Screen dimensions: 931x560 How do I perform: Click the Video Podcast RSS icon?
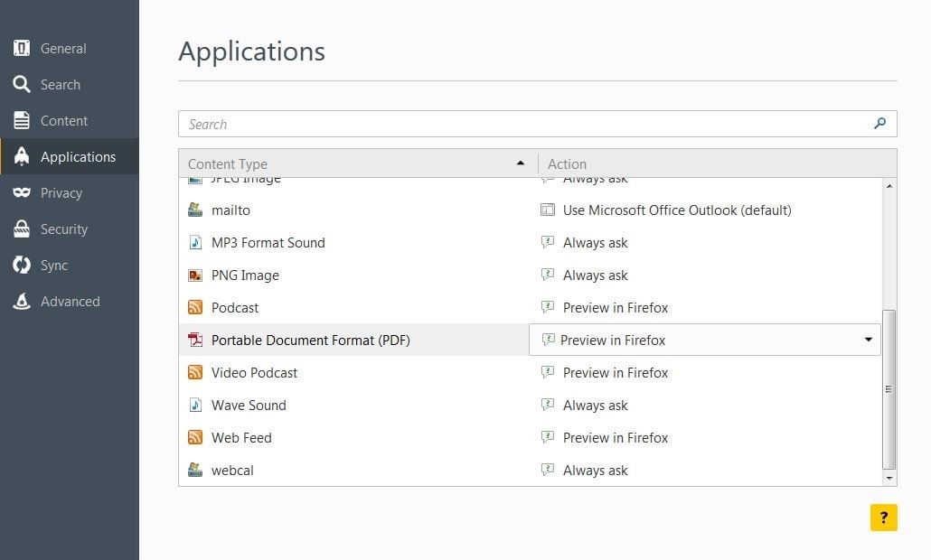click(195, 372)
